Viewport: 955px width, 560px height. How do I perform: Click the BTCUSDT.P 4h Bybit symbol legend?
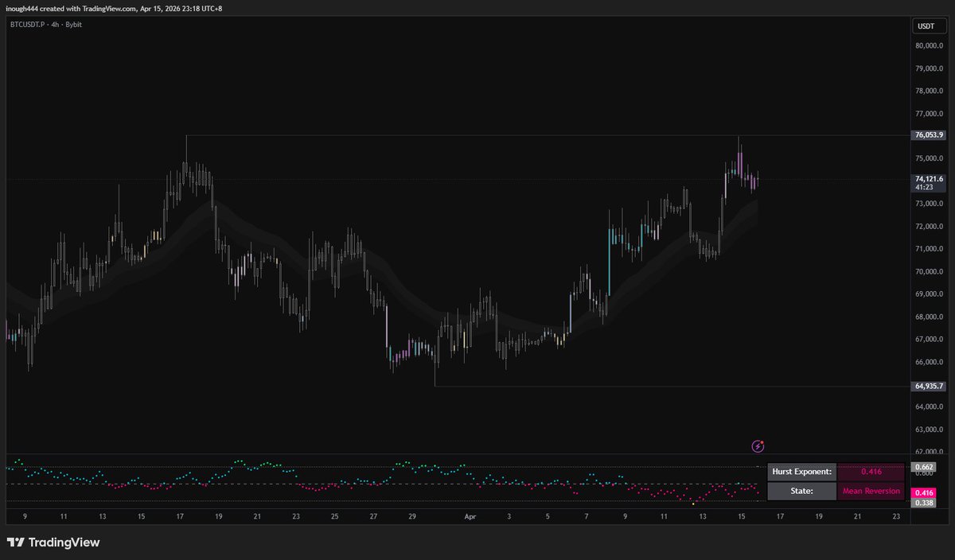coord(46,25)
